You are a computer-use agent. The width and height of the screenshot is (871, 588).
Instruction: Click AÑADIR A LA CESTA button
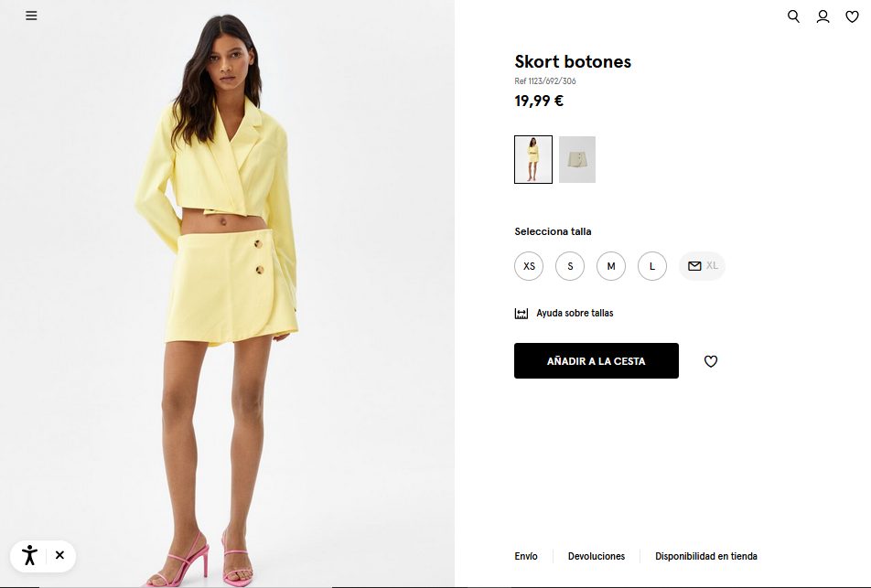[x=596, y=361]
